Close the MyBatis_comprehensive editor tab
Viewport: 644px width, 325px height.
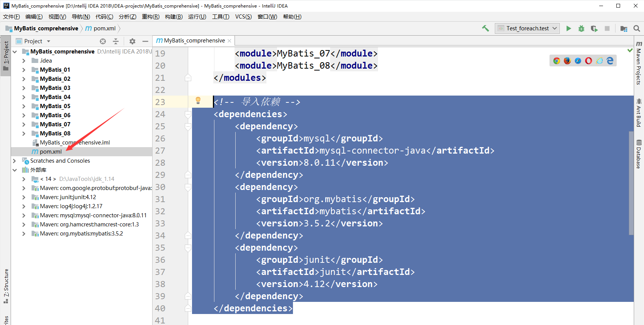[x=230, y=41]
